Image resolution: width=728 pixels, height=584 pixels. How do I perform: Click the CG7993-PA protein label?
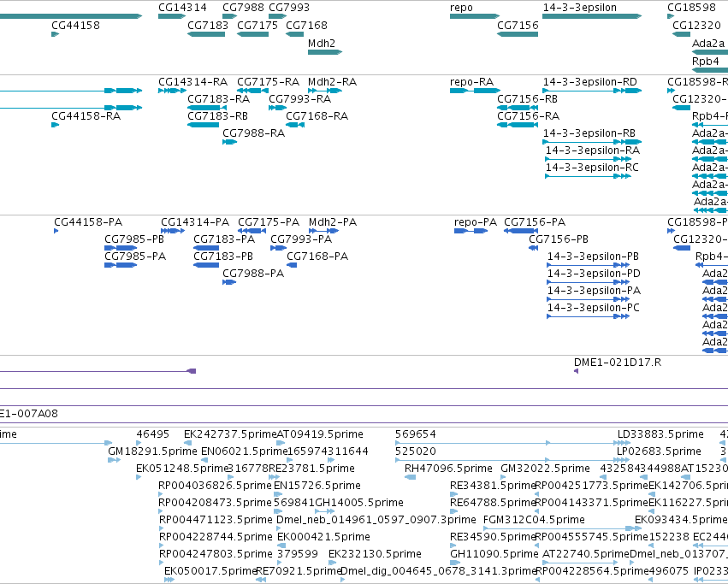coord(301,239)
